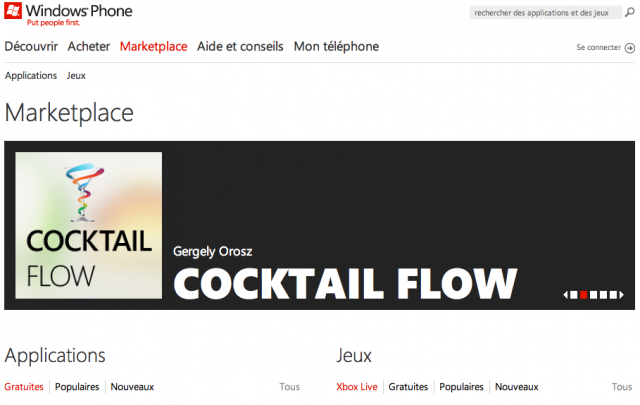Viewport: 640px width, 405px height.
Task: Click the Marketplace page heading
Action: (x=69, y=113)
